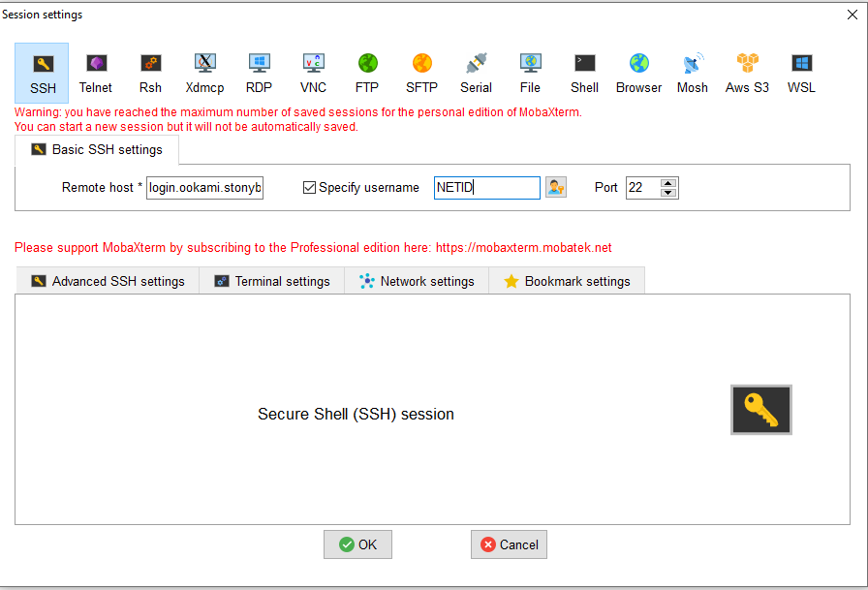Open the Basic SSH settings tab

pyautogui.click(x=97, y=150)
